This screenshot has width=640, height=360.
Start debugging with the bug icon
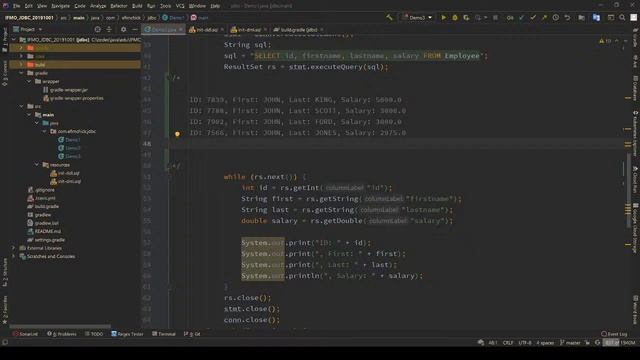tap(455, 18)
